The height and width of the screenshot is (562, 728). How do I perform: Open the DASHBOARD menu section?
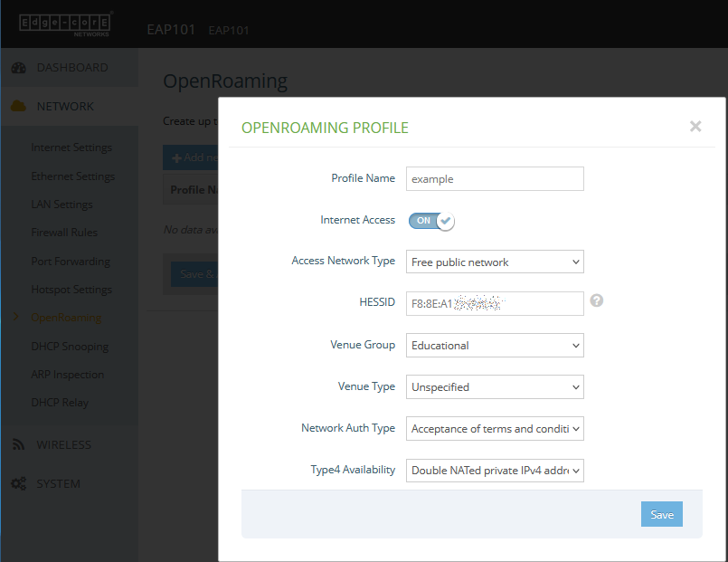click(x=70, y=68)
